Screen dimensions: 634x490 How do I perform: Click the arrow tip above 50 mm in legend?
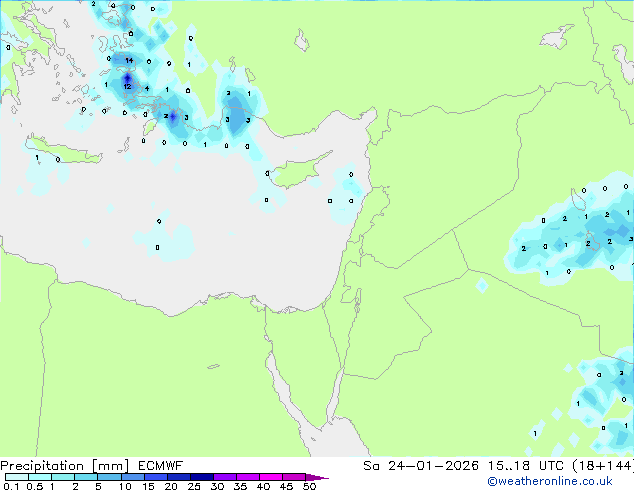pyautogui.click(x=317, y=477)
